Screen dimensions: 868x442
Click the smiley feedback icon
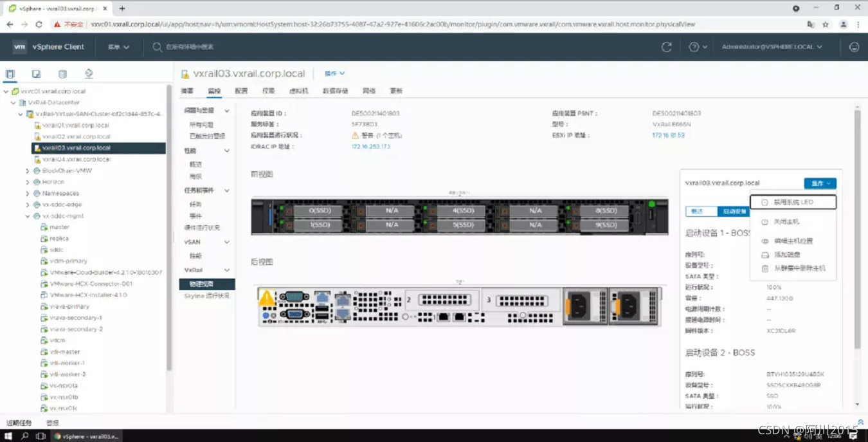(x=854, y=47)
